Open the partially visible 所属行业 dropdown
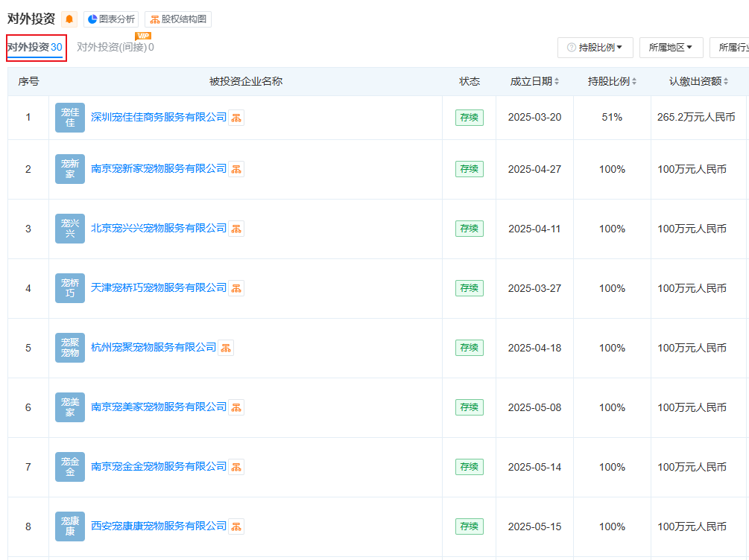 tap(730, 48)
